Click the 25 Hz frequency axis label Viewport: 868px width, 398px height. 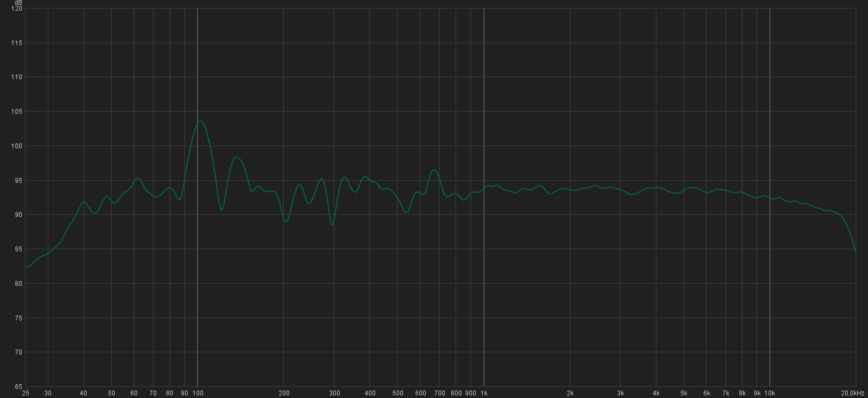point(26,393)
